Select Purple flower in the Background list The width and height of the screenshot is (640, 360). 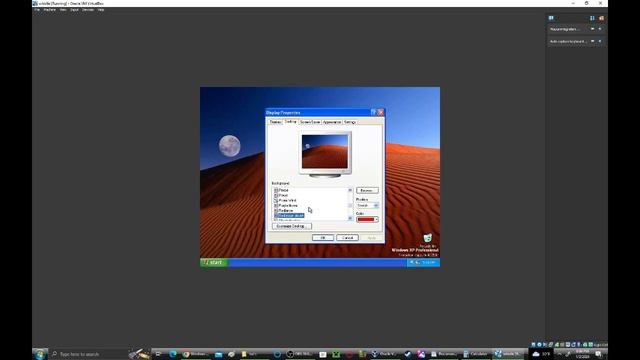tap(288, 205)
